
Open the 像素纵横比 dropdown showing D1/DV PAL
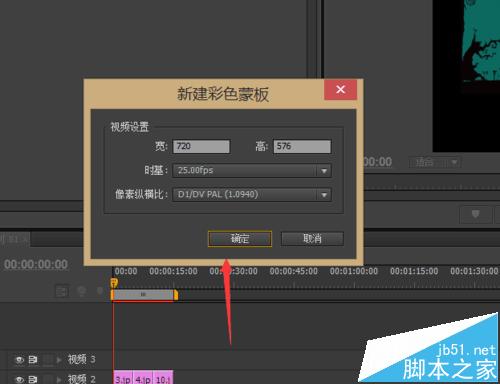pyautogui.click(x=252, y=195)
